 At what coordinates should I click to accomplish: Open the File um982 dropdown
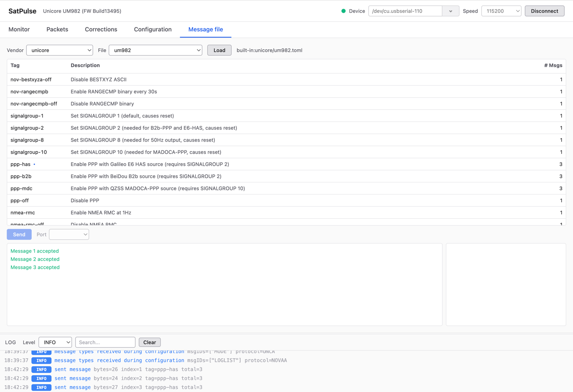click(155, 50)
